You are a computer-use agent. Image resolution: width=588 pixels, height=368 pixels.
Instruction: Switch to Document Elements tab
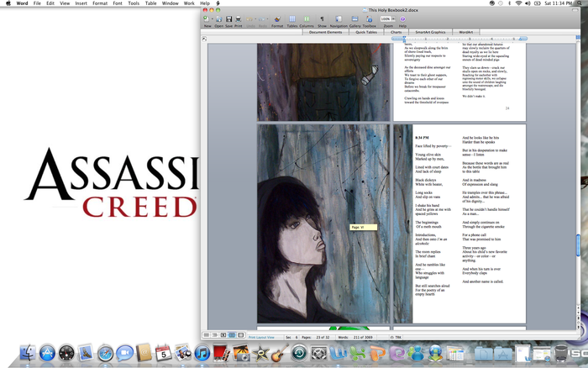[x=326, y=32]
